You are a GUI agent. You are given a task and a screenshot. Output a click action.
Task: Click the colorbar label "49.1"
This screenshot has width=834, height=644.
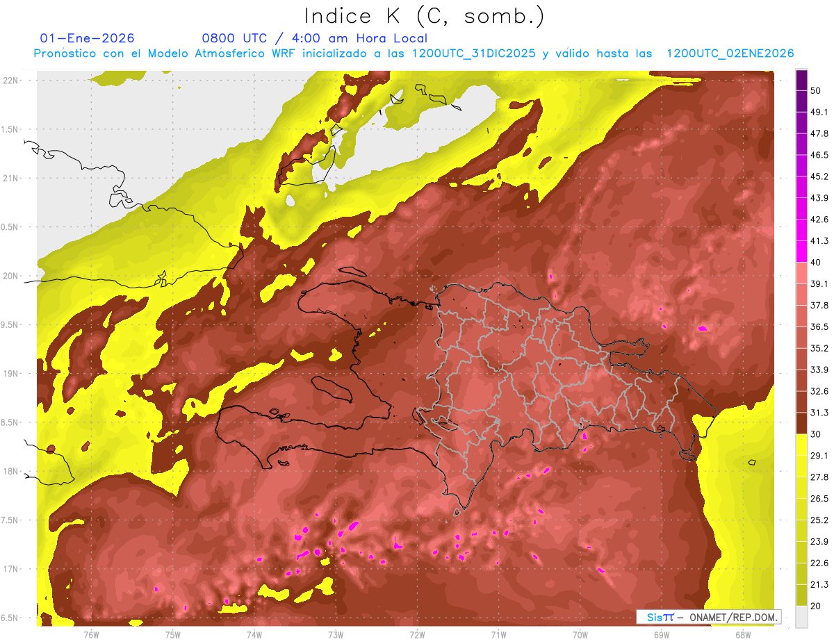coord(819,112)
